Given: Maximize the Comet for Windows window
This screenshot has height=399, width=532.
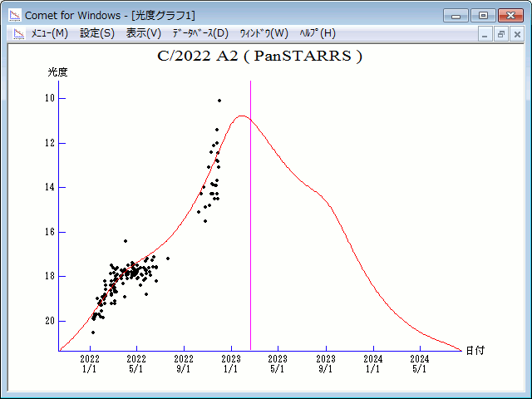Looking at the screenshot, I should (x=481, y=15).
